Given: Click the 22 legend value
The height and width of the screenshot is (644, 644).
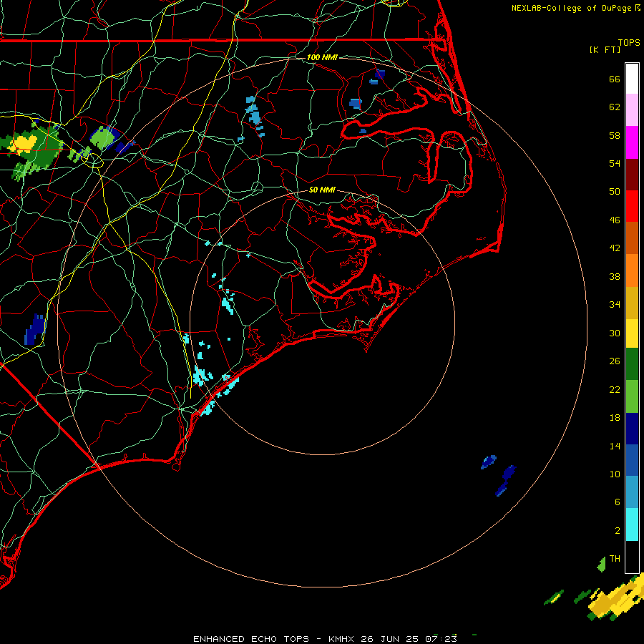Looking at the screenshot, I should pos(615,389).
